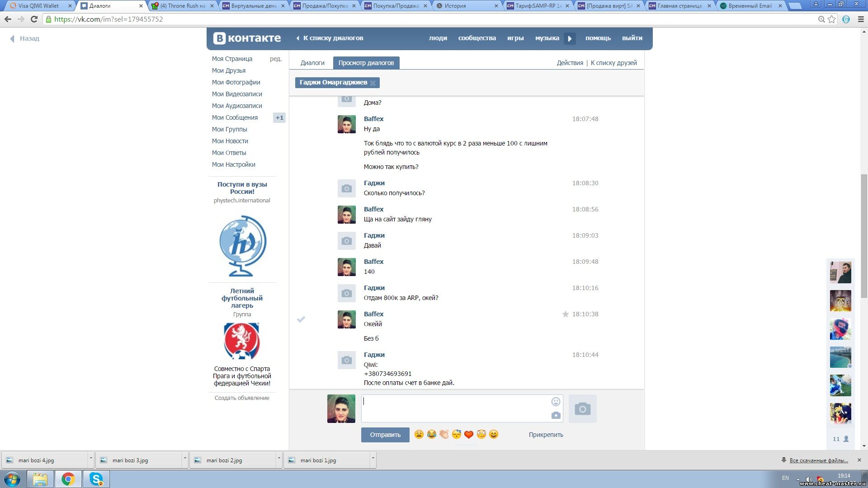The image size is (868, 488).
Task: Remove Гаджи Омаргаджиев dialog filter tag
Action: 373,83
